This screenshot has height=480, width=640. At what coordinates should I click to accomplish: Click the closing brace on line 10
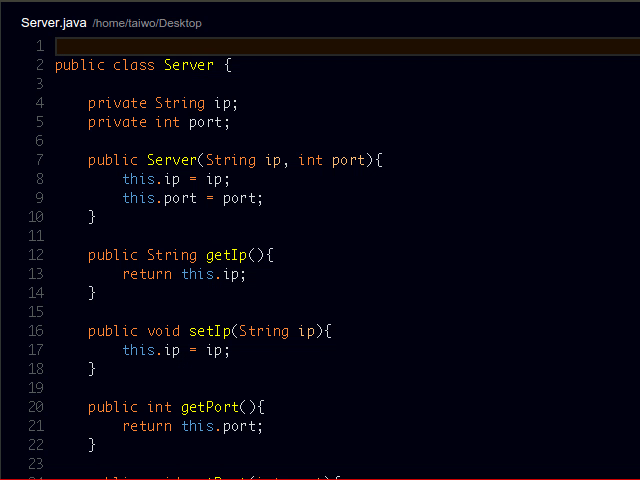(92, 217)
